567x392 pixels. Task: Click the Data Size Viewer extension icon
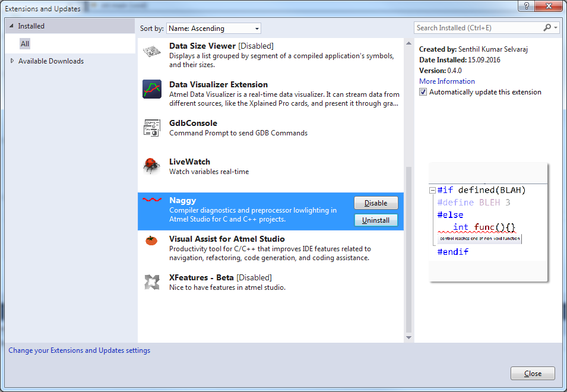click(152, 51)
